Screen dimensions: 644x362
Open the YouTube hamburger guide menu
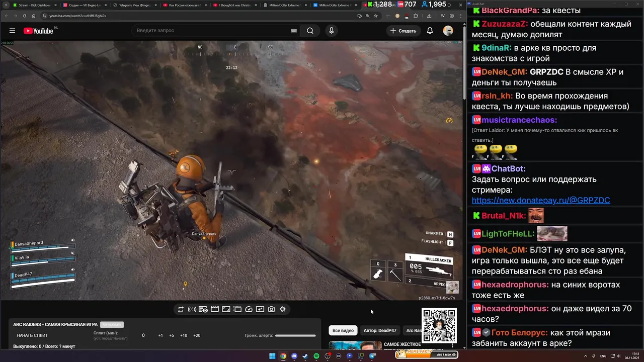coord(12,31)
